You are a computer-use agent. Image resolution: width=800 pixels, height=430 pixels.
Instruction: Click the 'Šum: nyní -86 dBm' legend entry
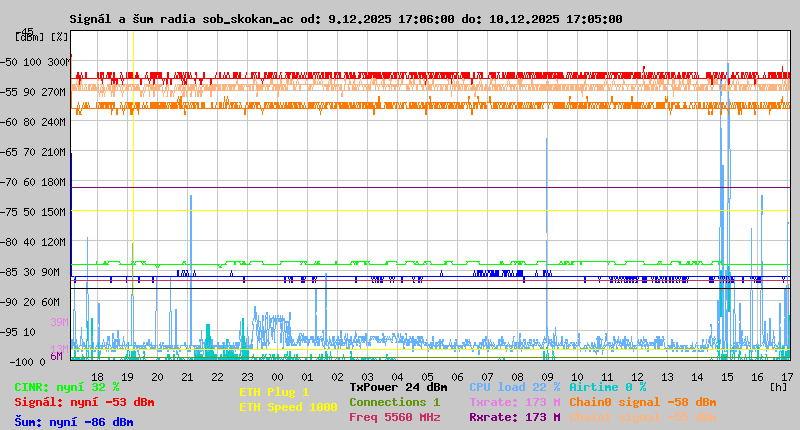click(x=74, y=422)
